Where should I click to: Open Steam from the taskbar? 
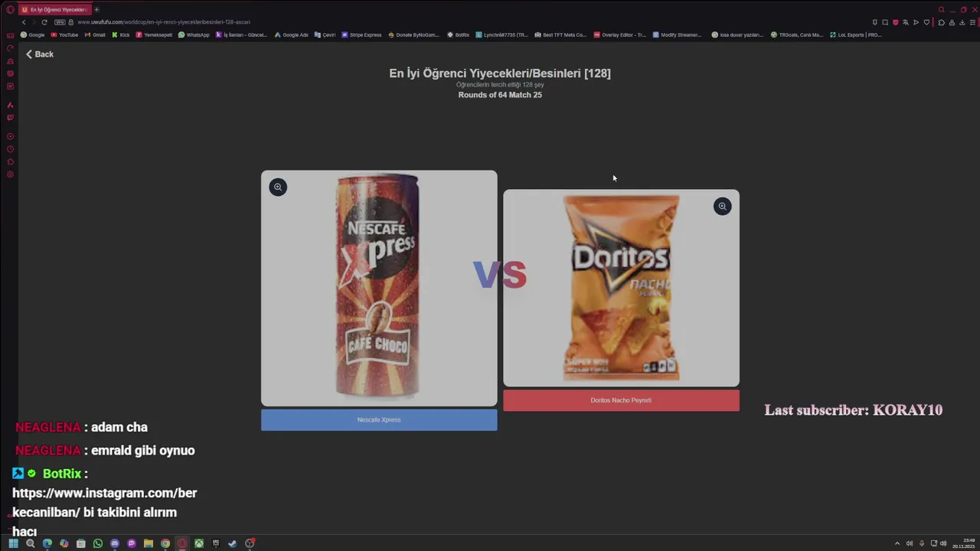233,543
